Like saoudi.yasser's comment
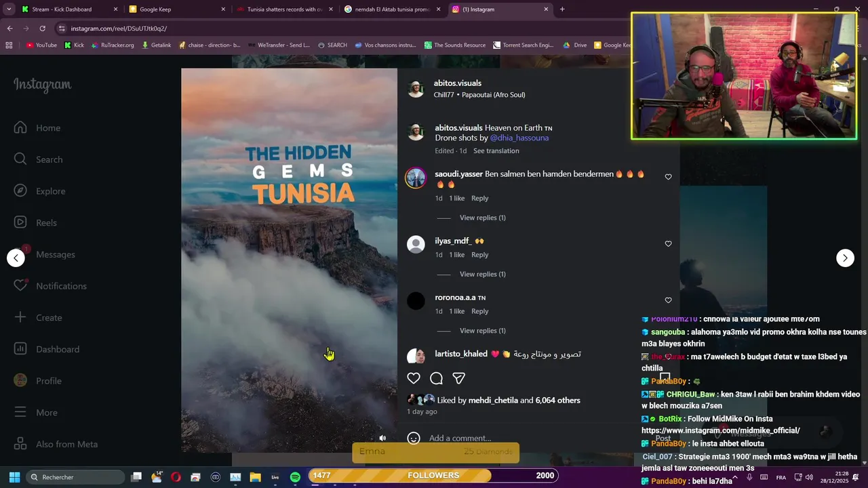Viewport: 868px width, 488px height. point(668,177)
